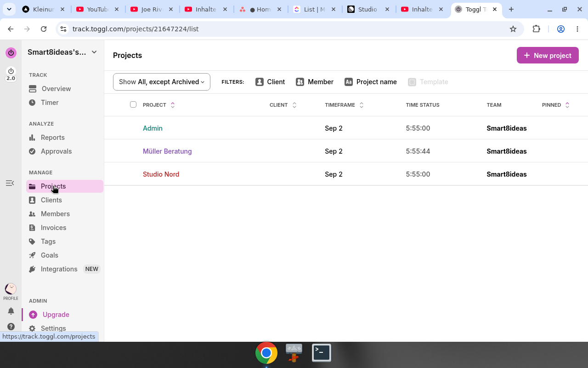Open the Admin project

click(153, 128)
